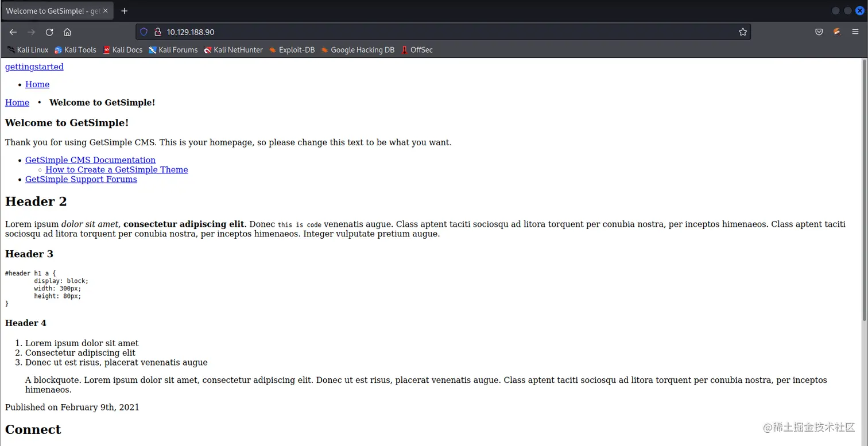Open the Kali Linux bookmark
The image size is (868, 446).
pyautogui.click(x=28, y=50)
